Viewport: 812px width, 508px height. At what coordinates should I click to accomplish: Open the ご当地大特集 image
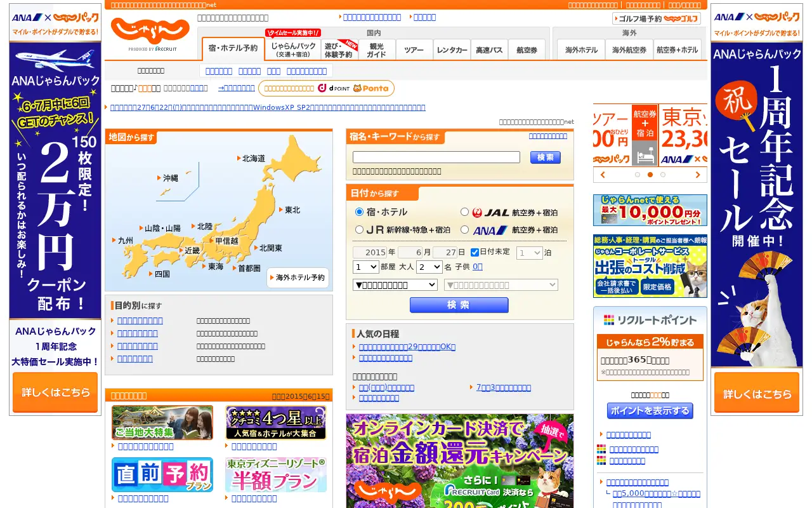coord(162,422)
